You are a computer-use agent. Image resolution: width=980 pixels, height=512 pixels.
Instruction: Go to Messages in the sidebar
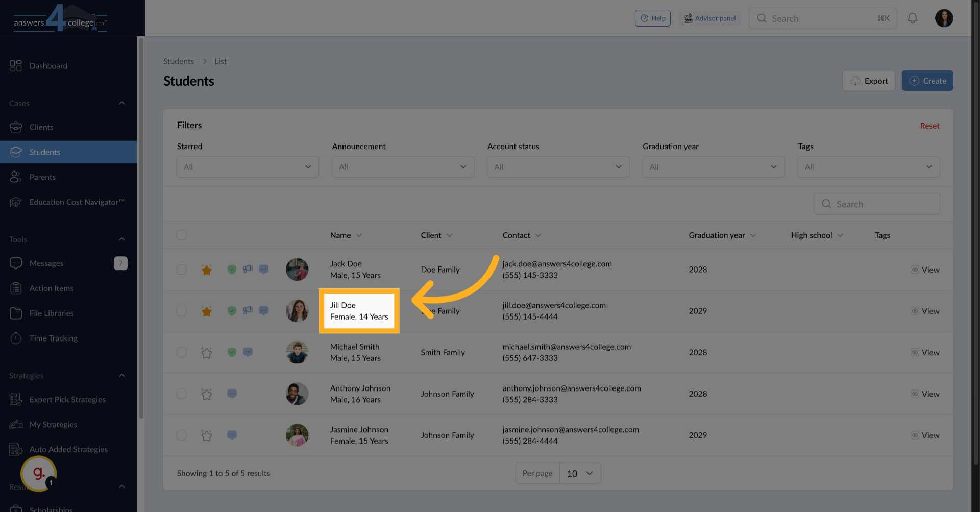click(x=46, y=263)
